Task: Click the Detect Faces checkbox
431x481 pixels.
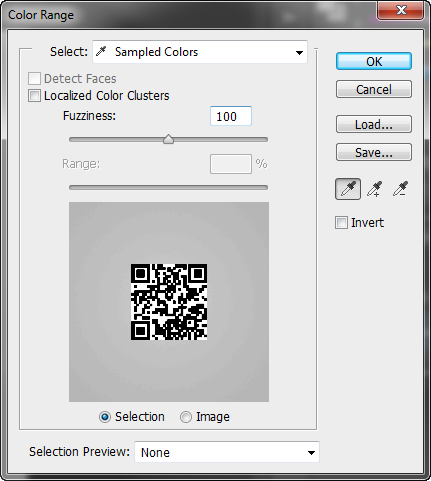Action: (34, 79)
